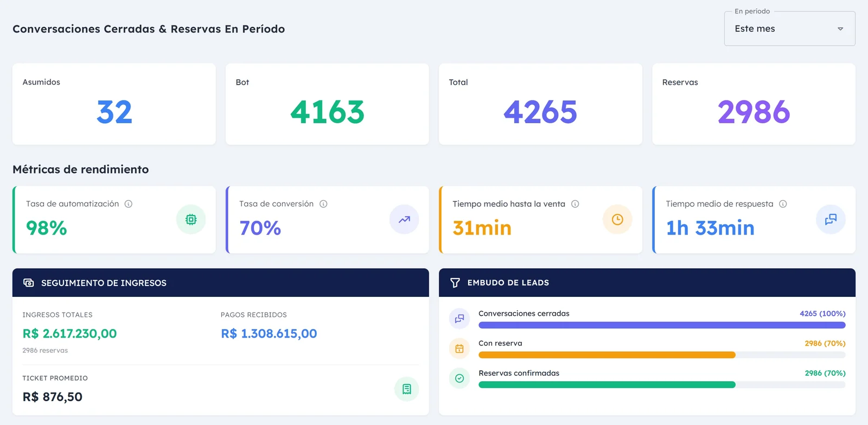Click the Métricas de rendimiento heading

point(81,169)
